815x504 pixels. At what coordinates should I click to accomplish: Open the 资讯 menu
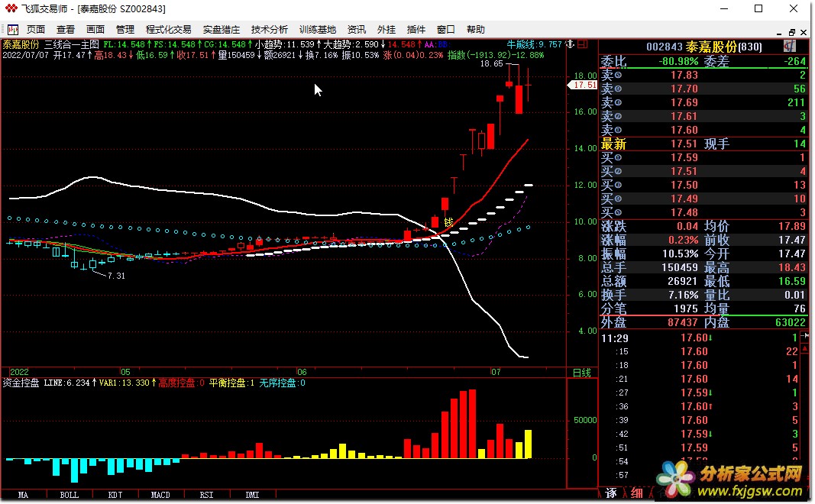[x=357, y=30]
